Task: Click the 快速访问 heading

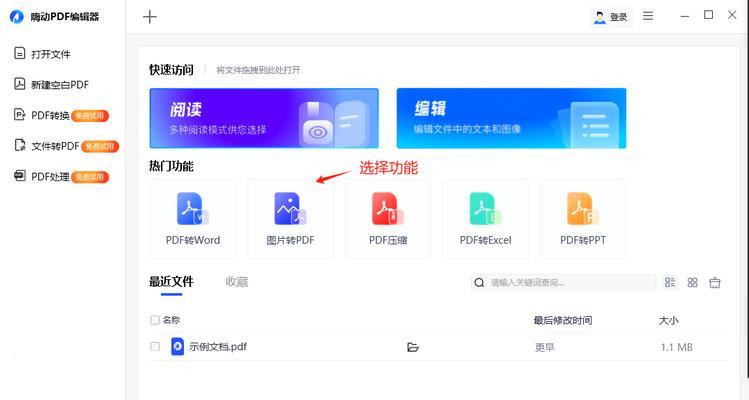Action: point(171,70)
